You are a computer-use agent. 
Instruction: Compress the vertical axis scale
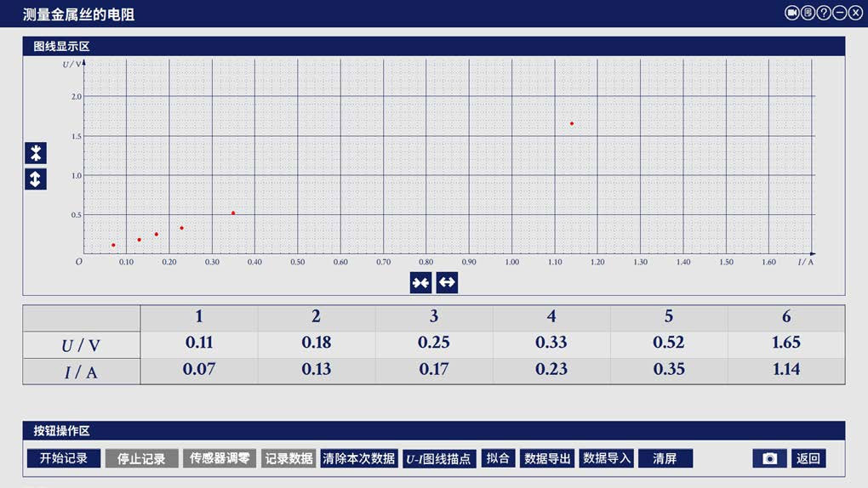tap(35, 153)
